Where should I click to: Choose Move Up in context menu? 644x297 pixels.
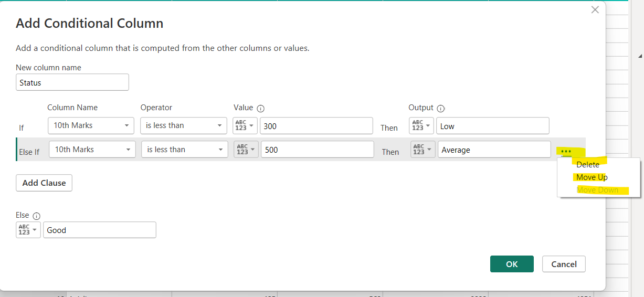[592, 177]
